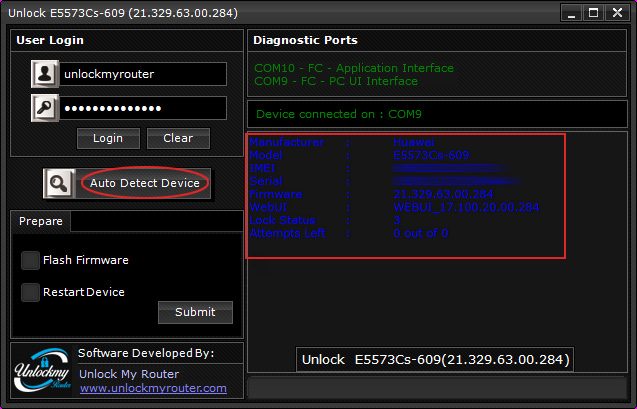Click 'Device connected on : COM9' status text
637x409 pixels.
[338, 114]
